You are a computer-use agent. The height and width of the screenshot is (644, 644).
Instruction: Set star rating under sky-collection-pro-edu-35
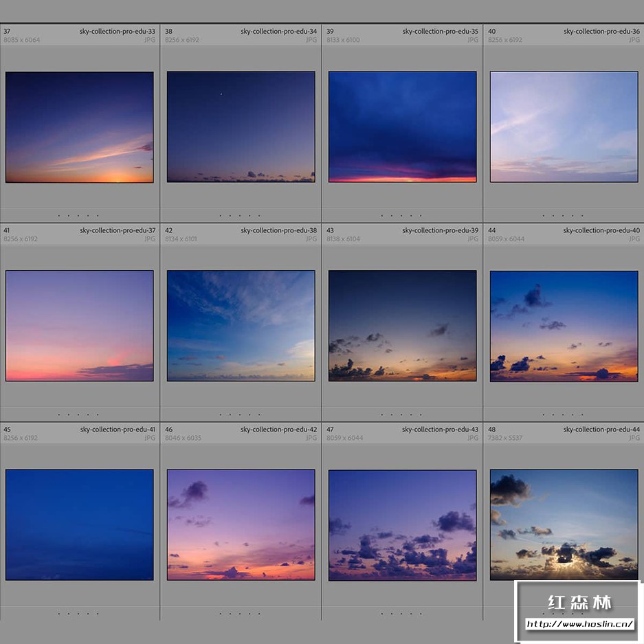click(x=401, y=216)
